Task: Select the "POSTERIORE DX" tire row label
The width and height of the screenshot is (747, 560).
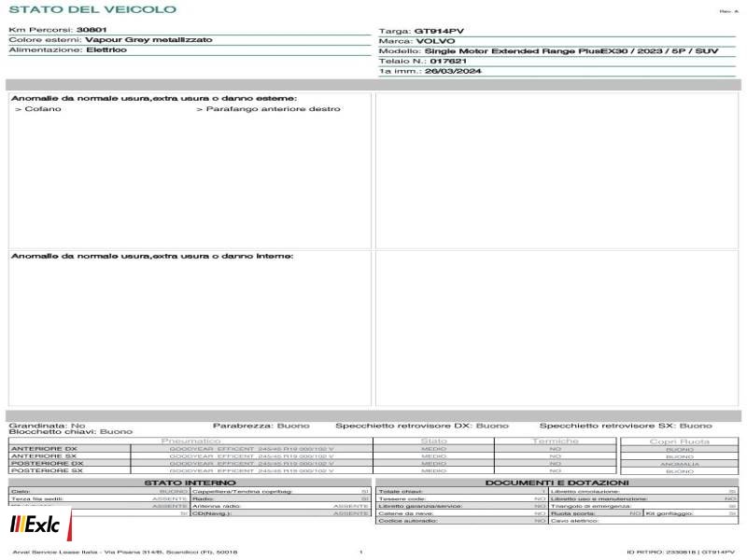Action: tap(48, 463)
